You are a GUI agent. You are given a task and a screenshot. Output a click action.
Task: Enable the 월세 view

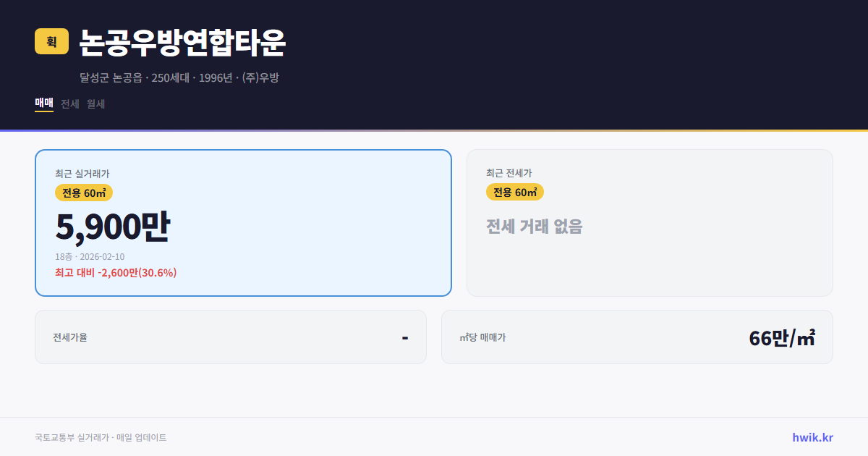coord(95,104)
